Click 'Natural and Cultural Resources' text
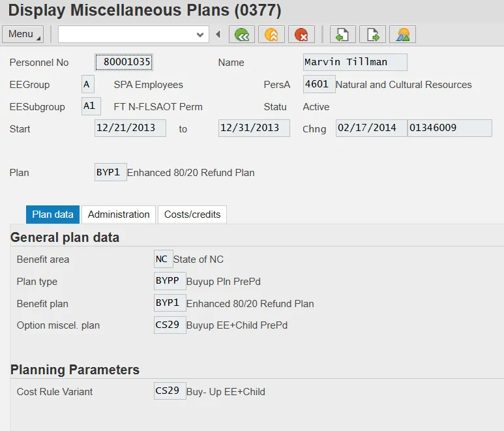This screenshot has width=504, height=431. [404, 85]
